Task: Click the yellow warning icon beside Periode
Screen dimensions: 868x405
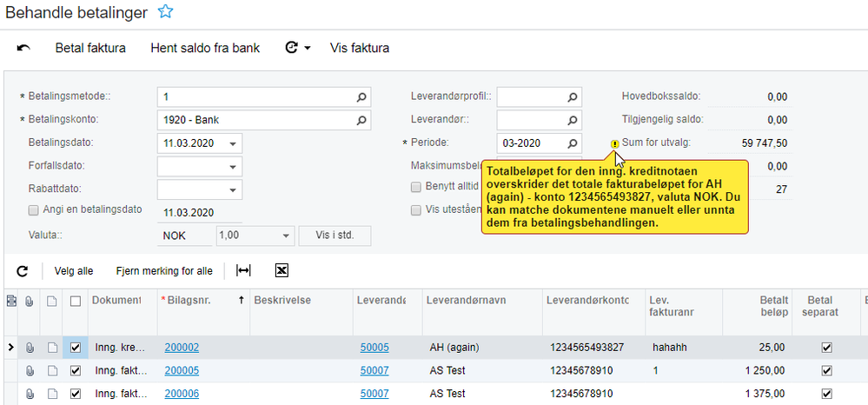Action: [615, 144]
